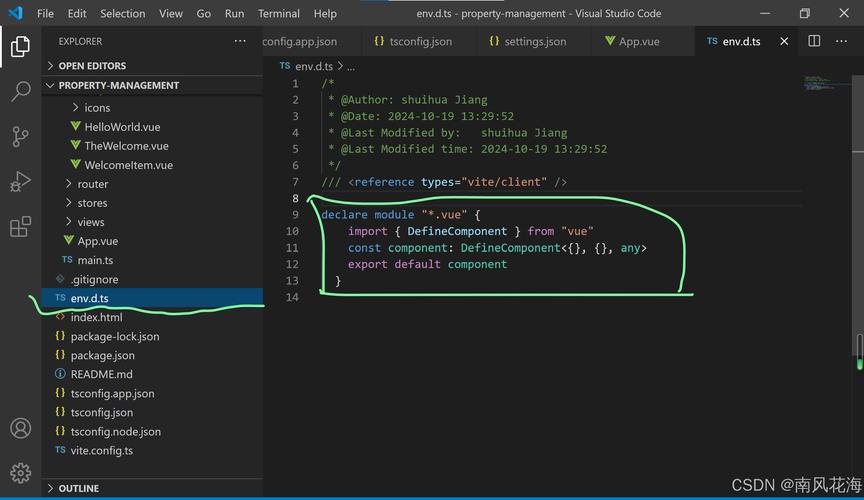Expand the stores folder
Image resolution: width=864 pixels, height=500 pixels.
pyautogui.click(x=92, y=203)
